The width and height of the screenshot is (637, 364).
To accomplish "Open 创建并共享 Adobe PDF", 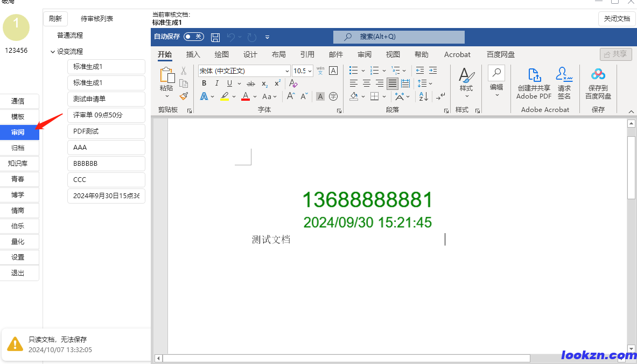I will (x=533, y=83).
